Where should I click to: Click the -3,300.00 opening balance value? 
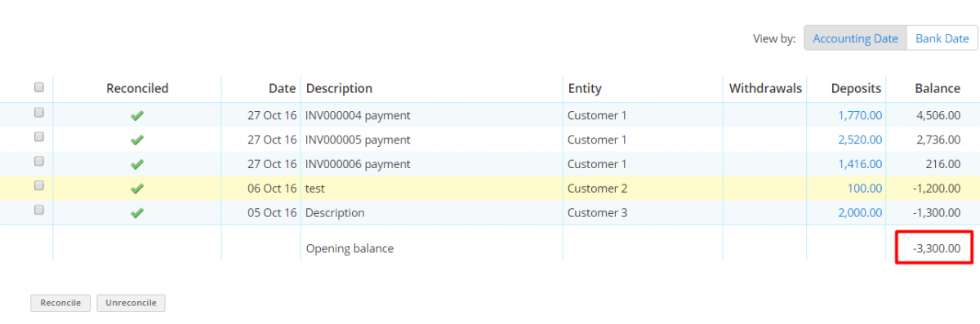tap(936, 247)
